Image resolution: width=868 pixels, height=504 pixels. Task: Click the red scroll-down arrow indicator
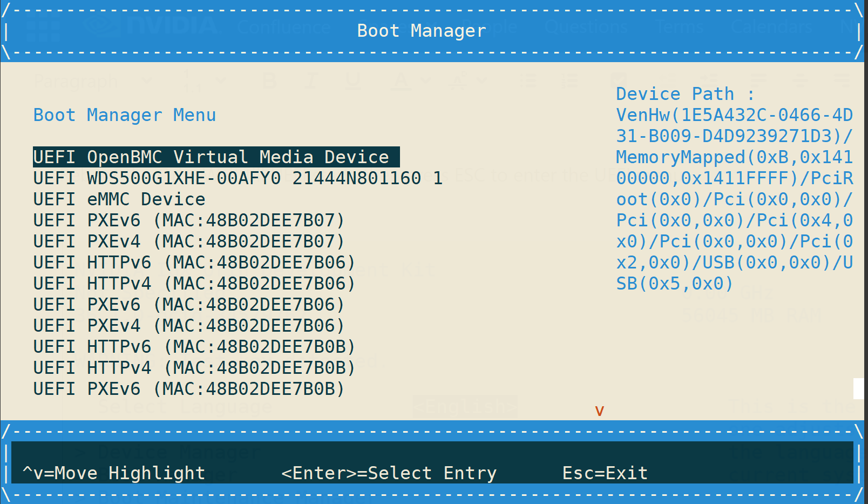pyautogui.click(x=599, y=411)
